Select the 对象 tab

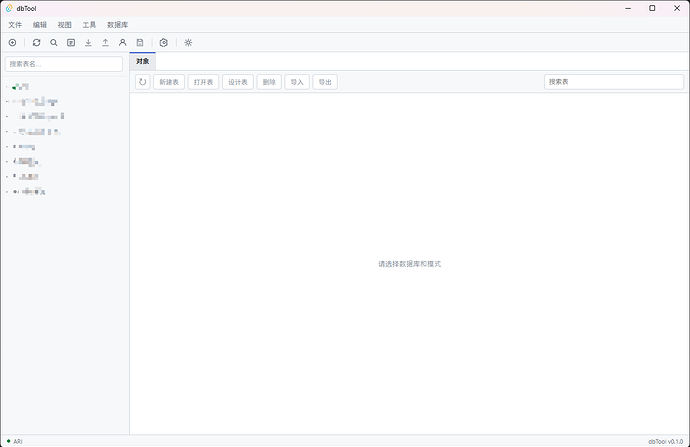pos(143,61)
